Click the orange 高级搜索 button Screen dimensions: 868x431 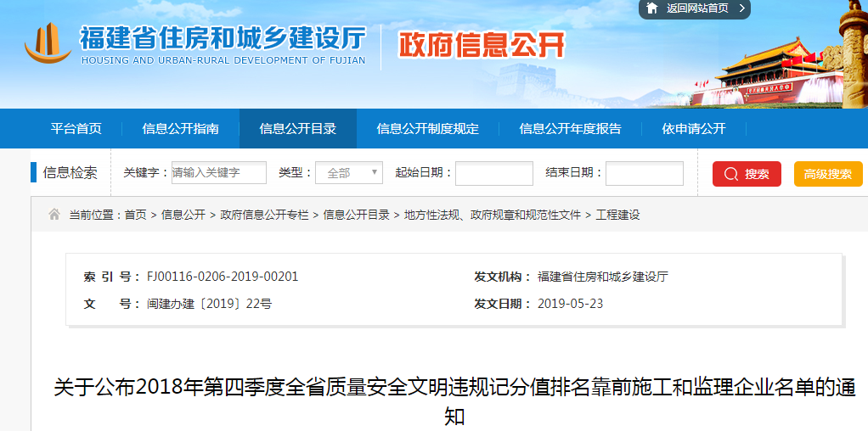[827, 174]
